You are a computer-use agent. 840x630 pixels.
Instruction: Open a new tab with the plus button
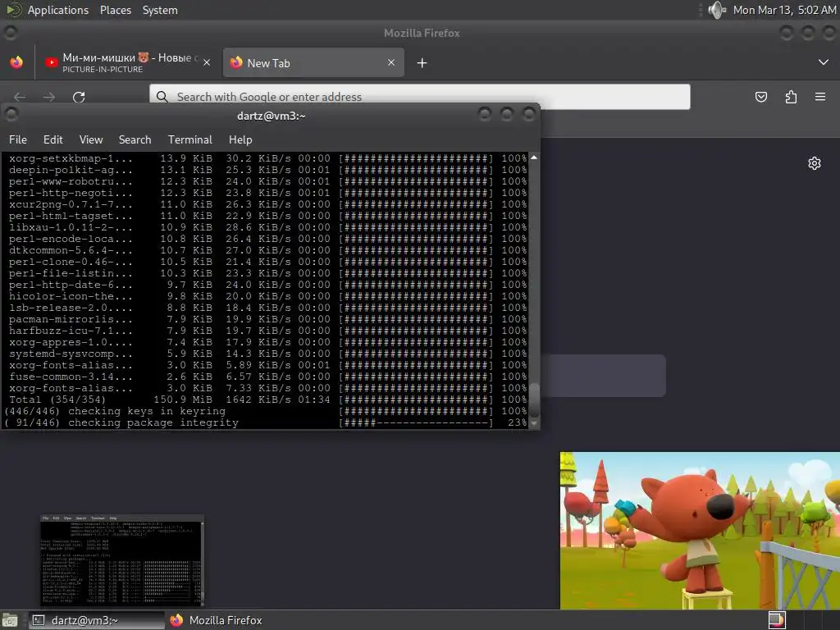(422, 63)
